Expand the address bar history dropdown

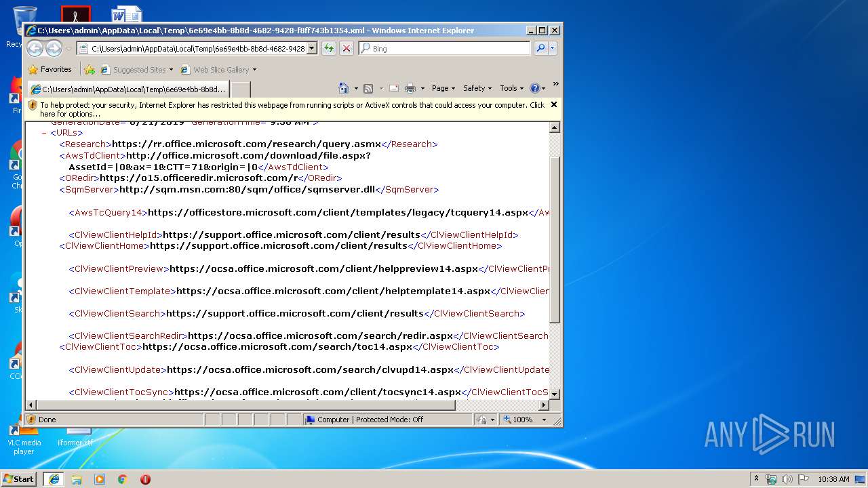click(312, 49)
